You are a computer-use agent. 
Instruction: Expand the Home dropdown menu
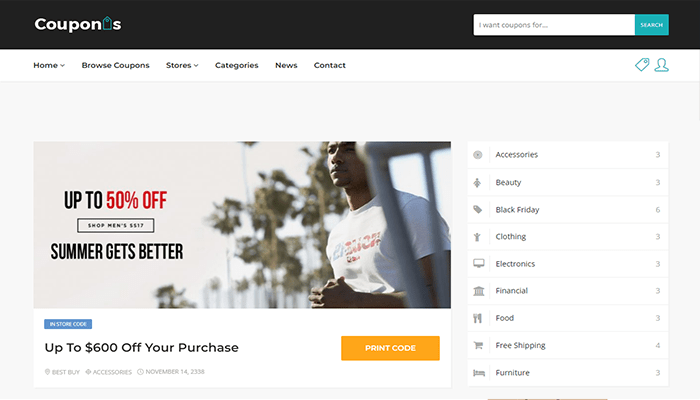[x=49, y=65]
